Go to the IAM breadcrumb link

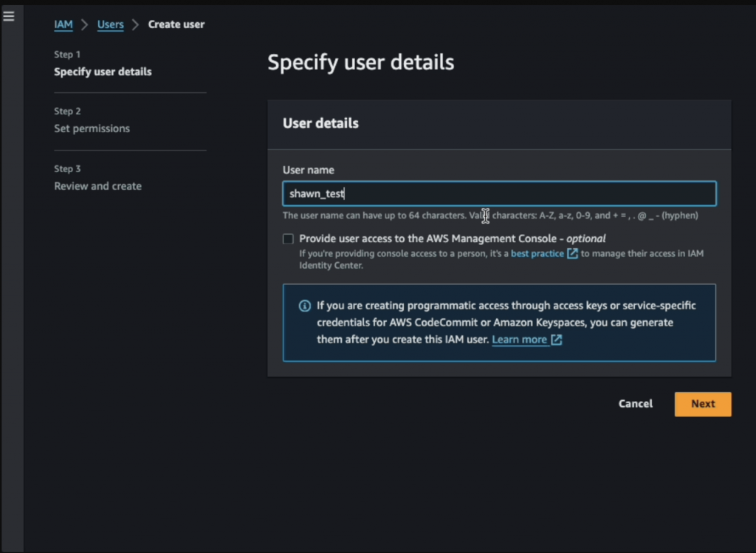tap(63, 24)
